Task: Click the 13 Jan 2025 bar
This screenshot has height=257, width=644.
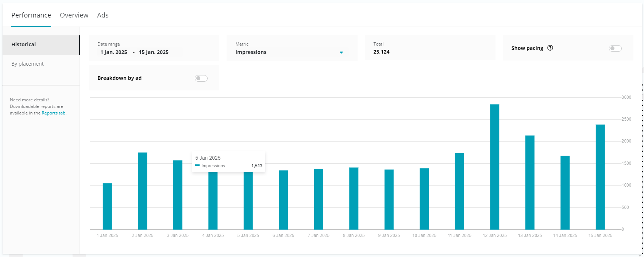Action: click(530, 182)
